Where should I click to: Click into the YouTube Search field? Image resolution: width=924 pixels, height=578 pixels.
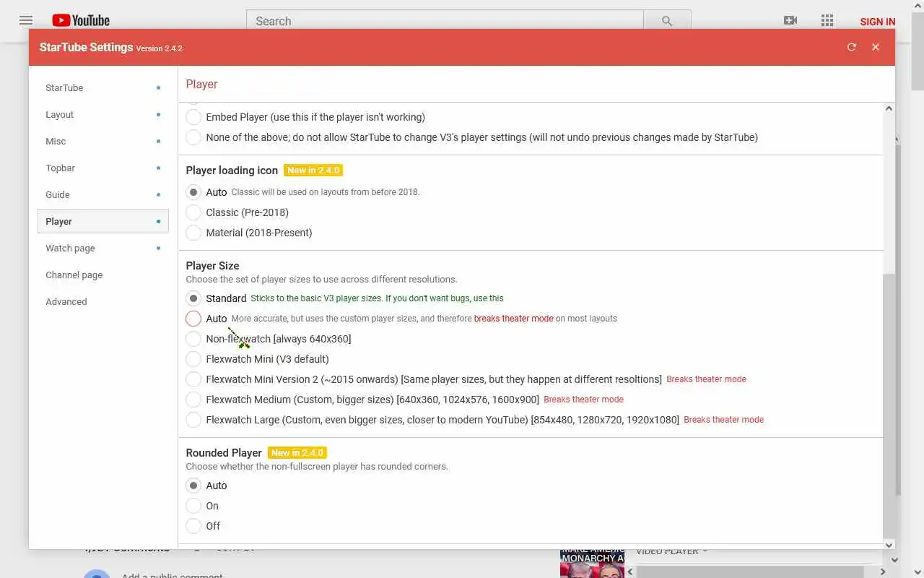tap(445, 21)
